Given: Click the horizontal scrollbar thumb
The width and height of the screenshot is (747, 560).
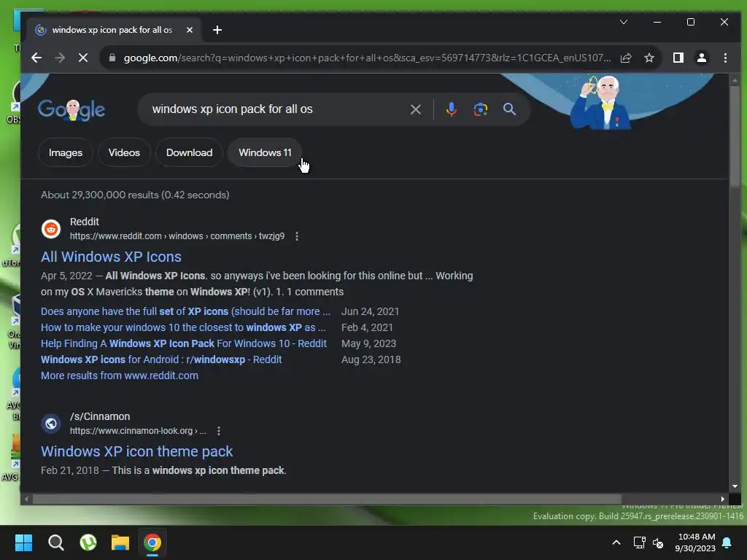Looking at the screenshot, I should pos(327,499).
